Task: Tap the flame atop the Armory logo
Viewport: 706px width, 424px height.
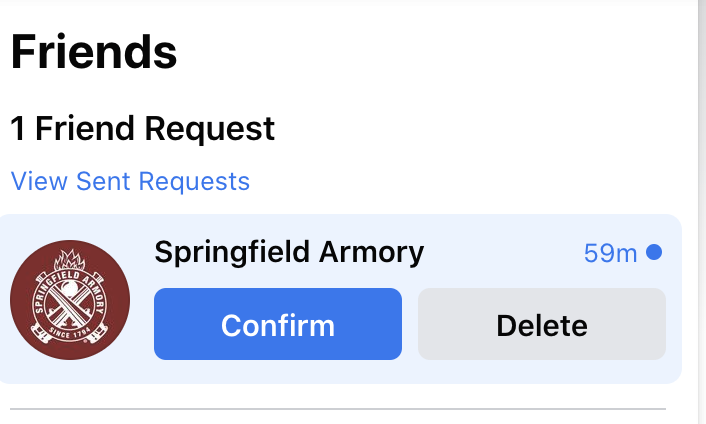Action: [x=69, y=260]
